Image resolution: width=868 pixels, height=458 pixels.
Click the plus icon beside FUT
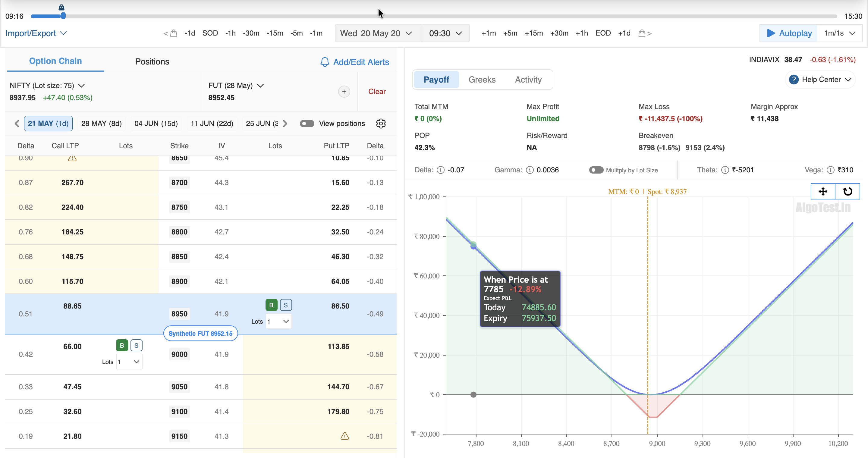tap(344, 92)
